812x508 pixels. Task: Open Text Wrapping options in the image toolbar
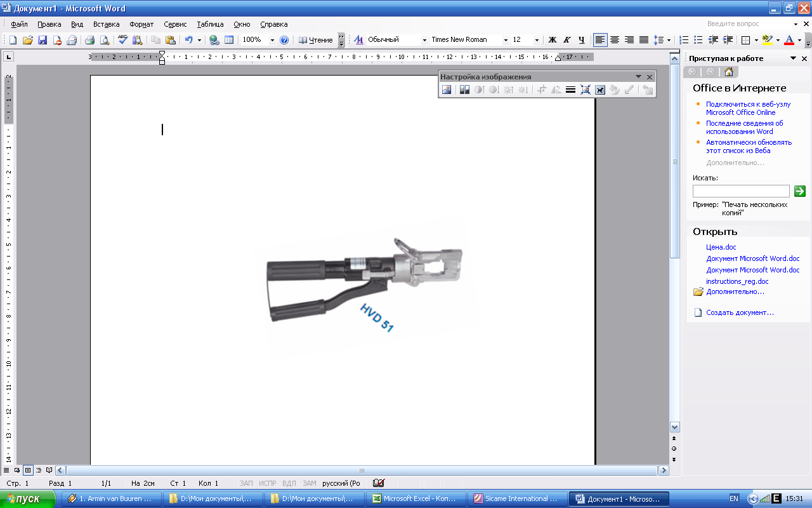599,90
